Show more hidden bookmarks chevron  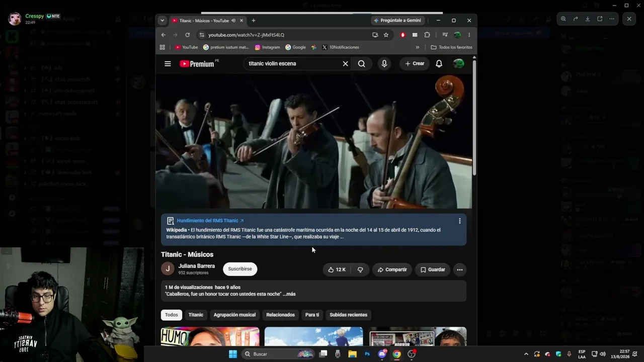click(417, 47)
